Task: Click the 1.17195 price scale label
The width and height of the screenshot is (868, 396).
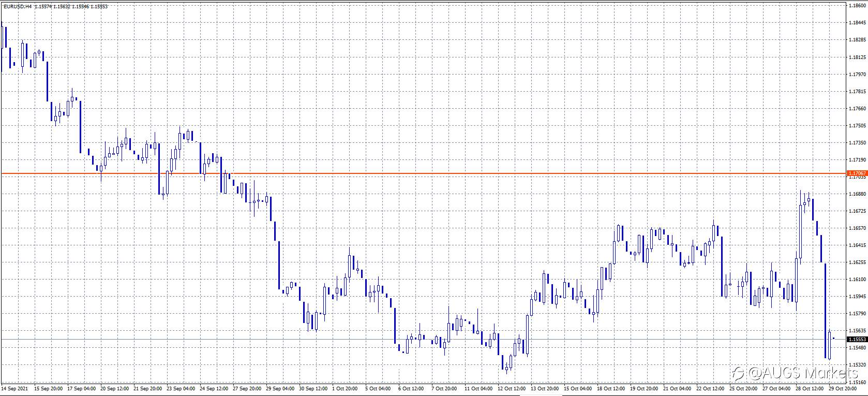Action: [857, 159]
